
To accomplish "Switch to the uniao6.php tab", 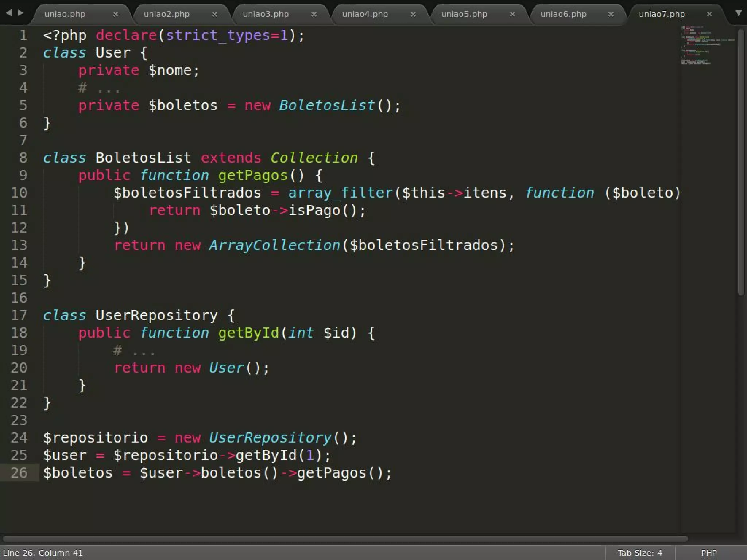I will click(x=563, y=14).
